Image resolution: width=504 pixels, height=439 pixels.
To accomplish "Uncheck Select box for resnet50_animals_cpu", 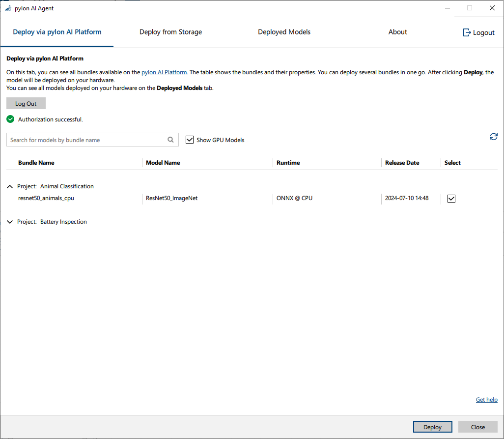I will coord(451,199).
